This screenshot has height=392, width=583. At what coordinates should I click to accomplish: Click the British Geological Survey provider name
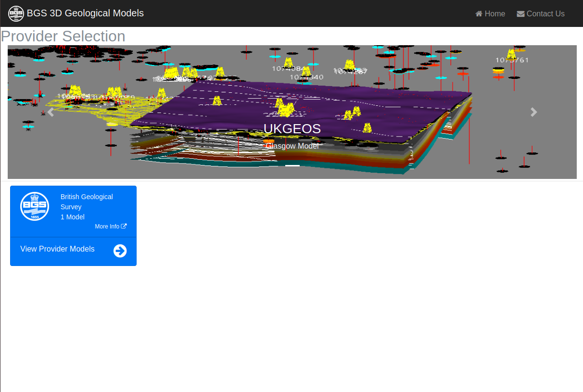pyautogui.click(x=87, y=202)
